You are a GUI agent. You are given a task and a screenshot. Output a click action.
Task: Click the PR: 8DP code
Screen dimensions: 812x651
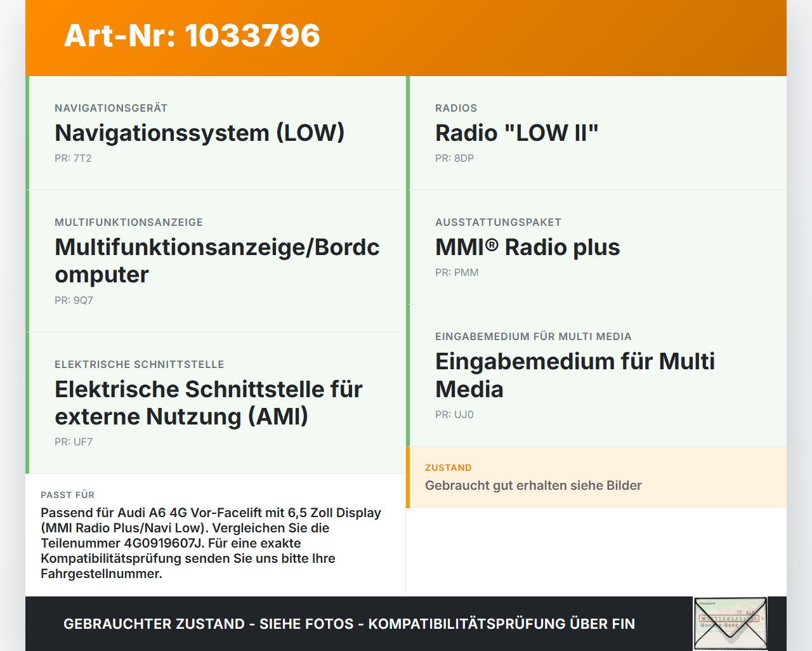454,158
